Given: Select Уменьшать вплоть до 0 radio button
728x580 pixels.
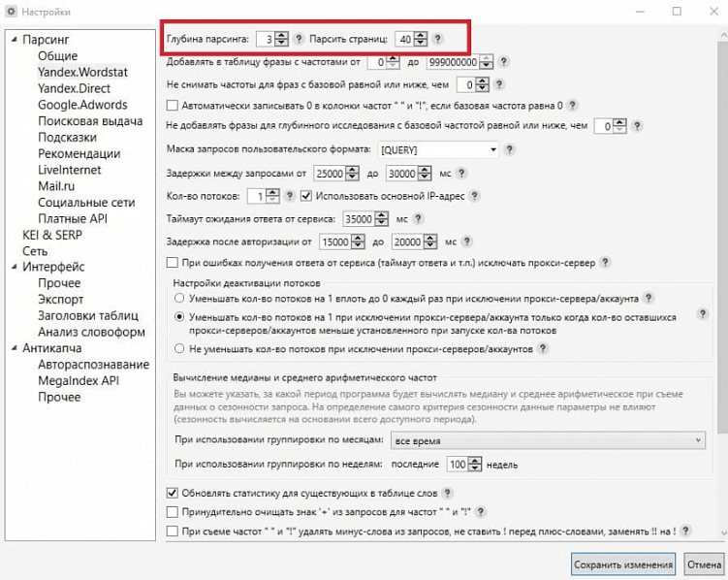Looking at the screenshot, I should (x=179, y=298).
